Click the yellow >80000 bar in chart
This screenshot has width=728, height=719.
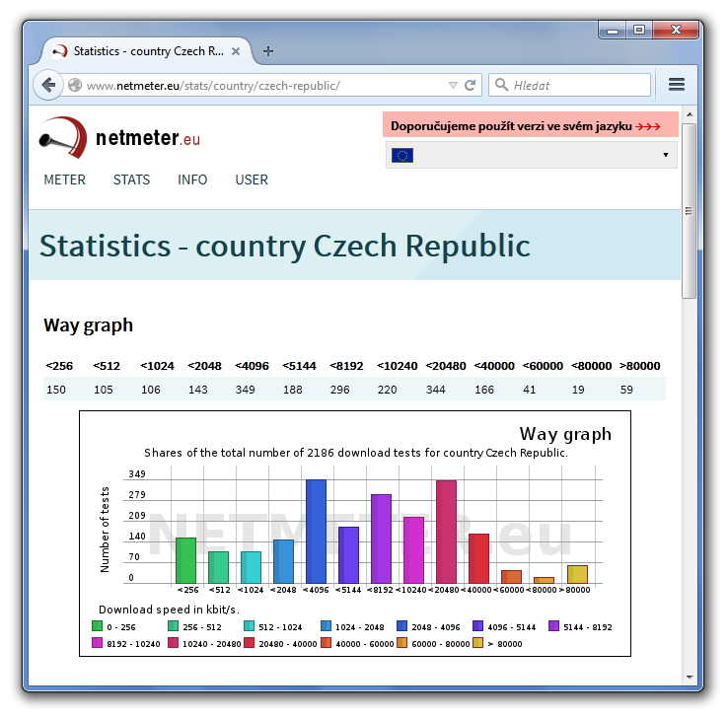[x=577, y=574]
